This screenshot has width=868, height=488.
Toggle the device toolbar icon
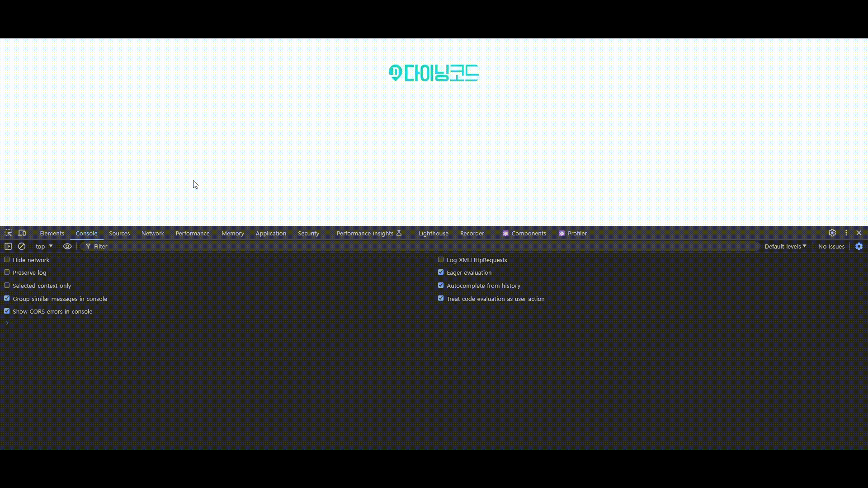click(22, 233)
